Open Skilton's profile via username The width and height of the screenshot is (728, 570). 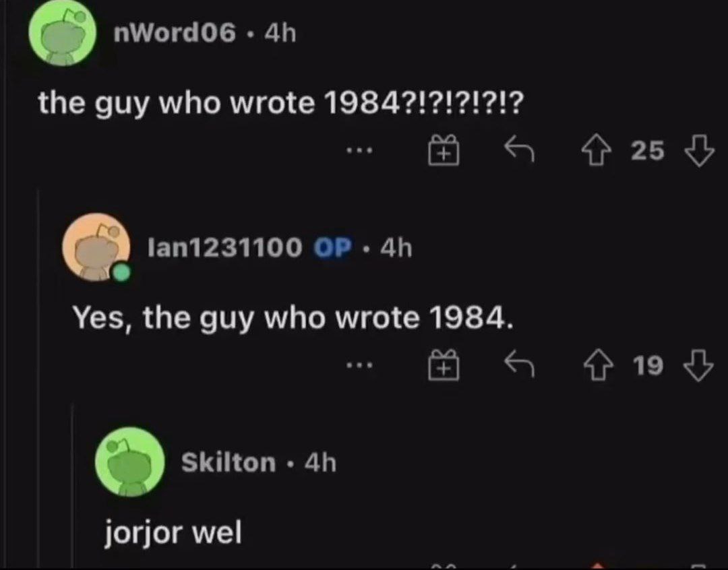coord(229,463)
